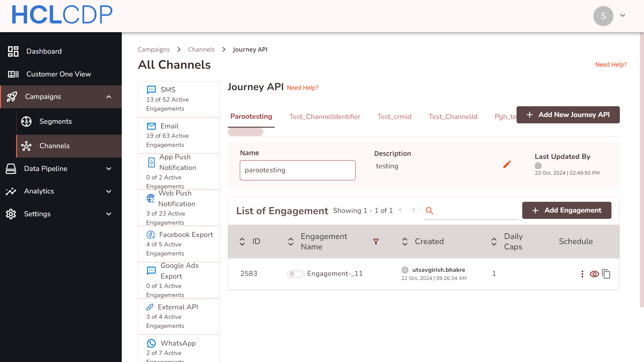
Task: Click the Add Engagement button
Action: (x=567, y=210)
